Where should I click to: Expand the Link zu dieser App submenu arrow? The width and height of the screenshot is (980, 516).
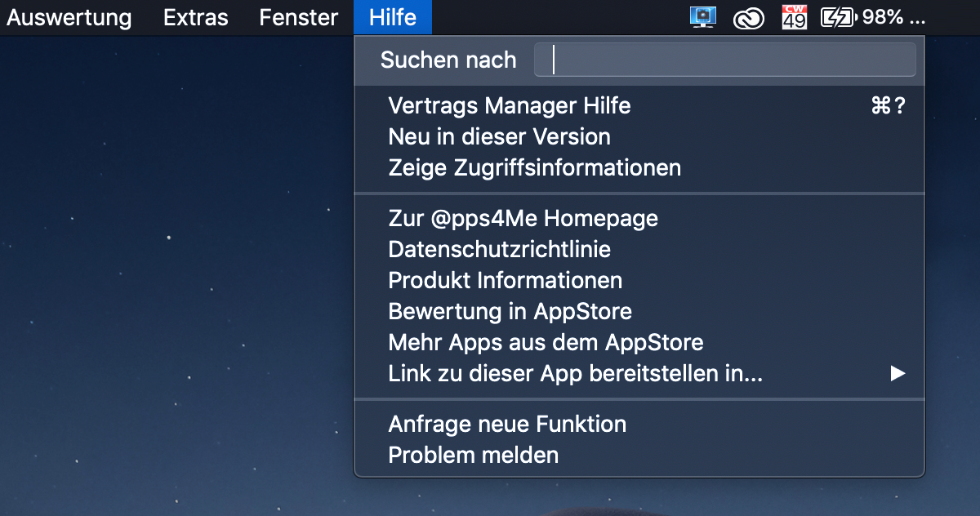pos(898,374)
